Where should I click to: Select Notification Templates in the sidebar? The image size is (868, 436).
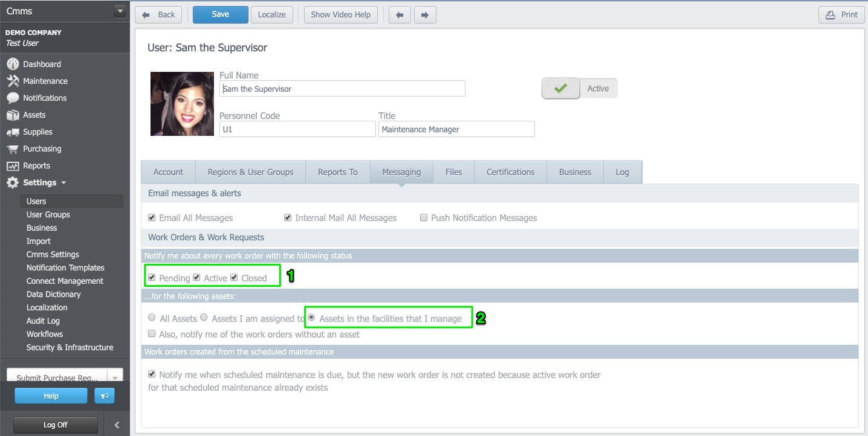pos(65,268)
